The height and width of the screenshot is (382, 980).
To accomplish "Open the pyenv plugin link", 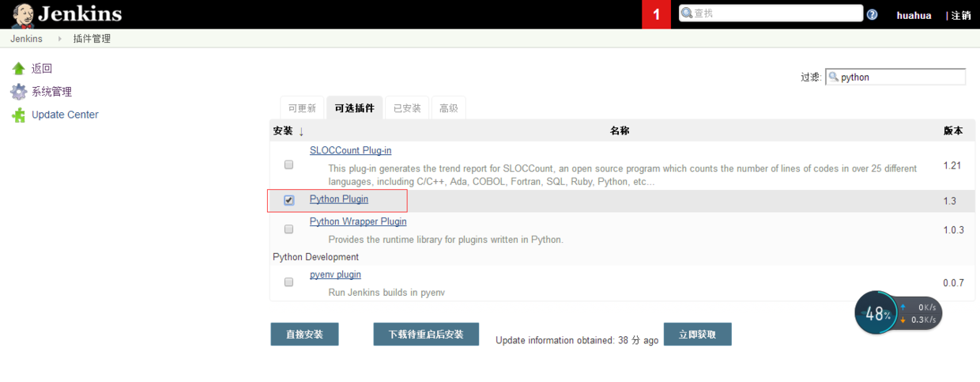I will (335, 274).
